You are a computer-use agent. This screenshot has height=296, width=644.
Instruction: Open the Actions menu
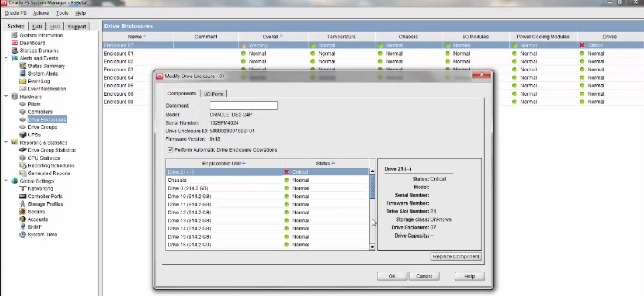[x=41, y=13]
